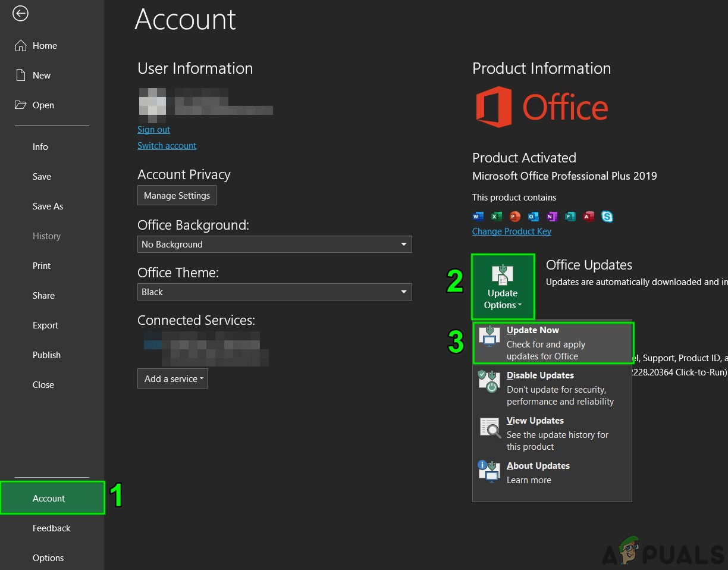Open the Add a service dropdown
Image resolution: width=728 pixels, height=570 pixels.
pos(172,379)
